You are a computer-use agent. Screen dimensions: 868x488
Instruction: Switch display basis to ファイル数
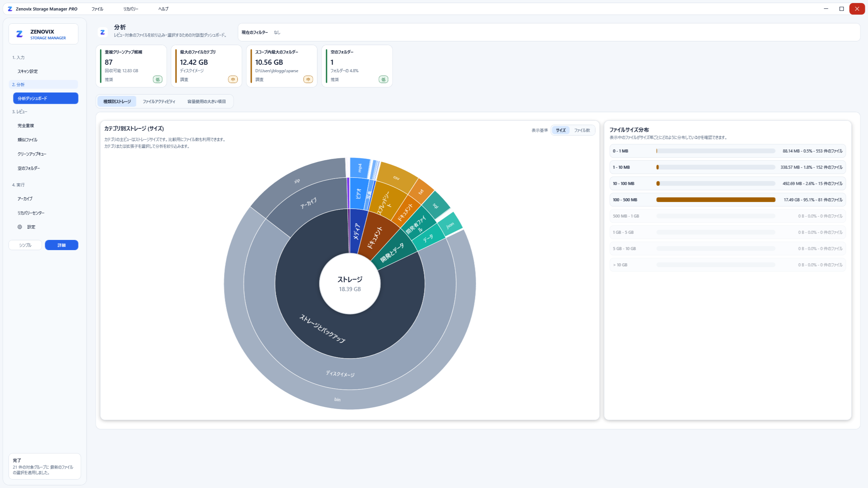pos(582,130)
